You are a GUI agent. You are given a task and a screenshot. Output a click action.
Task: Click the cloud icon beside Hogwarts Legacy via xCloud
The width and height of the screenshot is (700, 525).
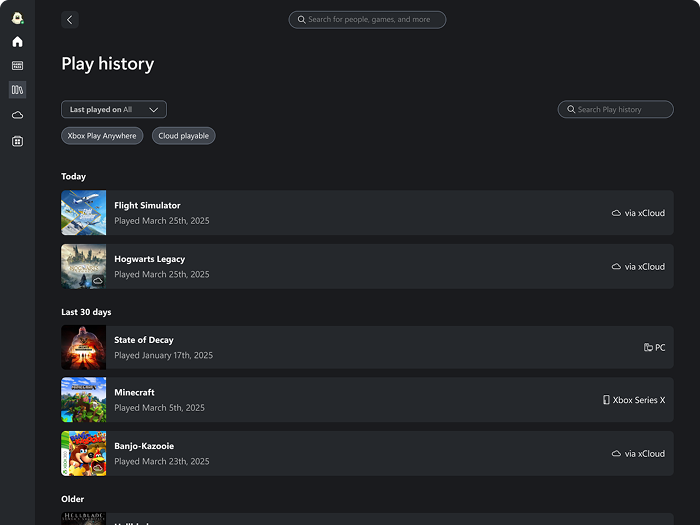click(x=616, y=267)
